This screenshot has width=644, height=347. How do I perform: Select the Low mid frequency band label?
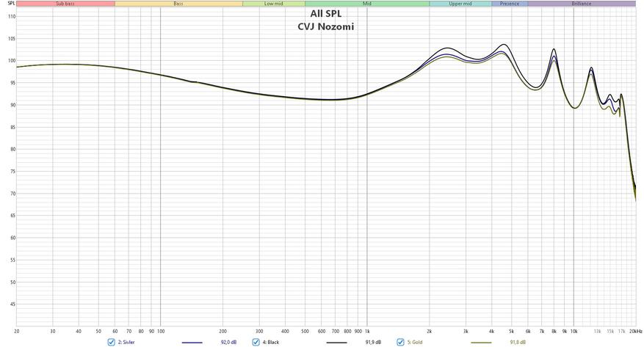click(274, 4)
